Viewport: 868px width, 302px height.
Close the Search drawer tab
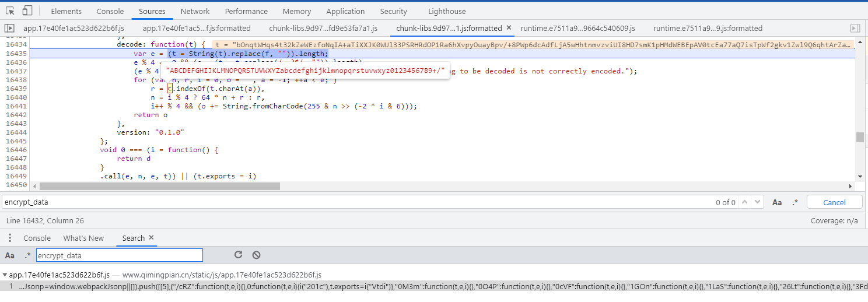151,238
